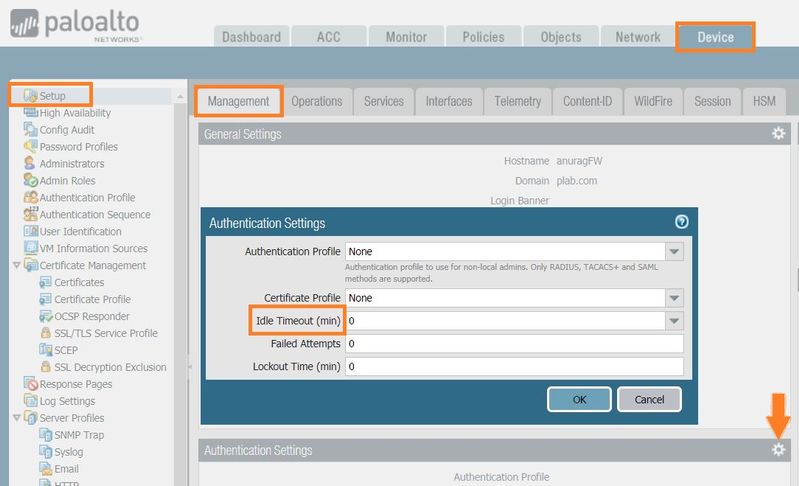Viewport: 799px width, 486px height.
Task: Open help icon in Authentication Settings dialog
Action: [x=681, y=222]
